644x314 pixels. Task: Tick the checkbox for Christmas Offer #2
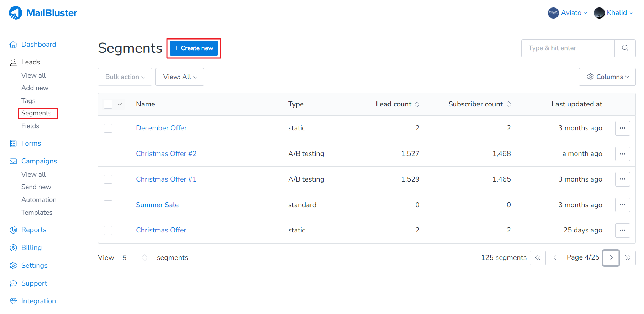(x=108, y=154)
